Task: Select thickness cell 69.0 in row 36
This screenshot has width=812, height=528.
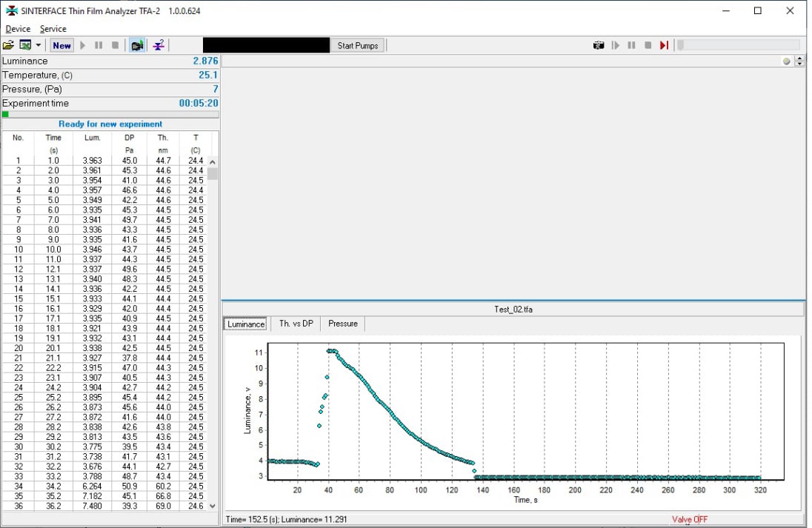Action: [x=163, y=506]
